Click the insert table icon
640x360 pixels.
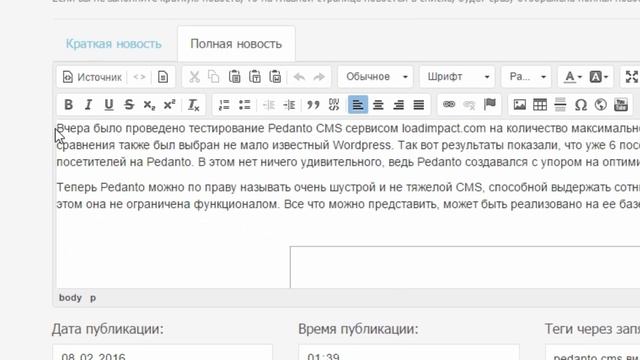(540, 105)
